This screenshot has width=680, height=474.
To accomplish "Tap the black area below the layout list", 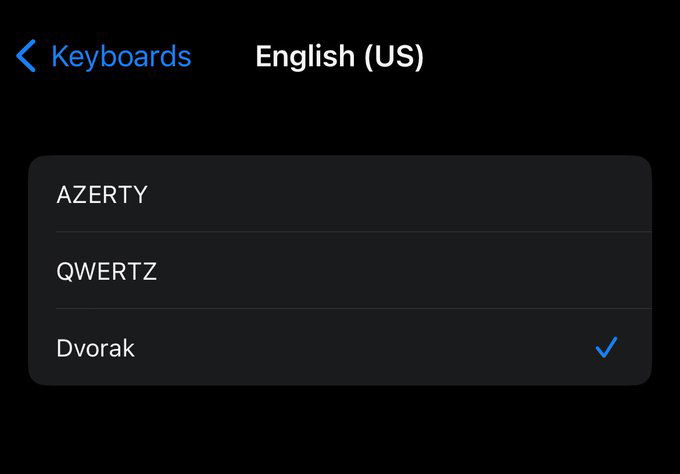I will 340,429.
